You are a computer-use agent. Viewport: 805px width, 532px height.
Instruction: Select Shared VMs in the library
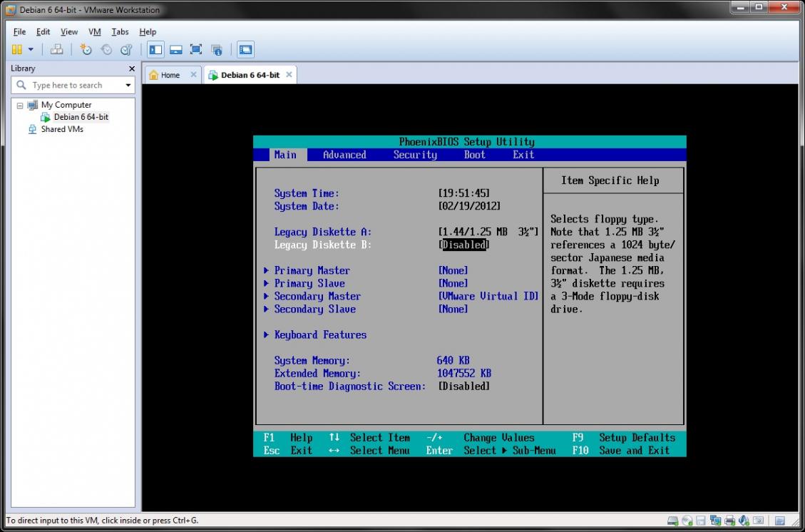pyautogui.click(x=61, y=129)
